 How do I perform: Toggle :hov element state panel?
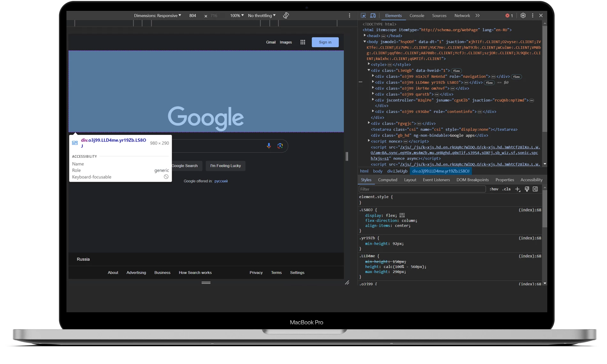point(494,189)
